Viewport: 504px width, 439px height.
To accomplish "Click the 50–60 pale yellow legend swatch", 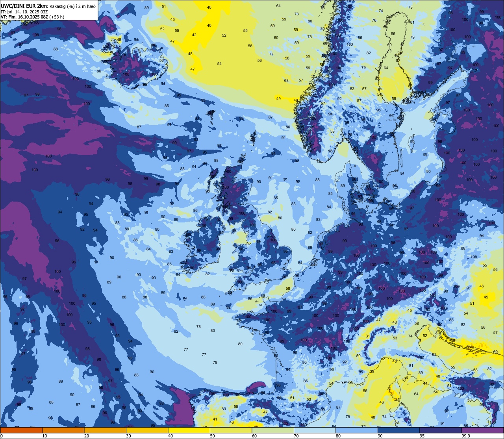I will point(231,430).
